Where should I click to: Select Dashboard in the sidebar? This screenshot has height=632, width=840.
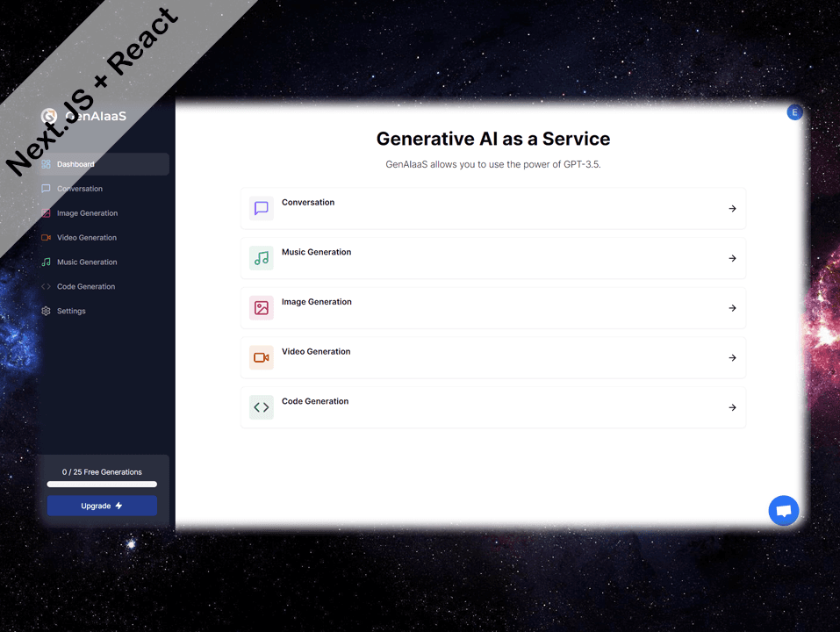(x=76, y=164)
